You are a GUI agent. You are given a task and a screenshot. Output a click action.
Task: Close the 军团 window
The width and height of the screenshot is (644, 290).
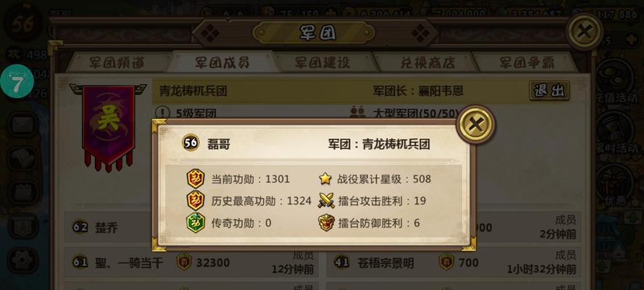pyautogui.click(x=584, y=31)
